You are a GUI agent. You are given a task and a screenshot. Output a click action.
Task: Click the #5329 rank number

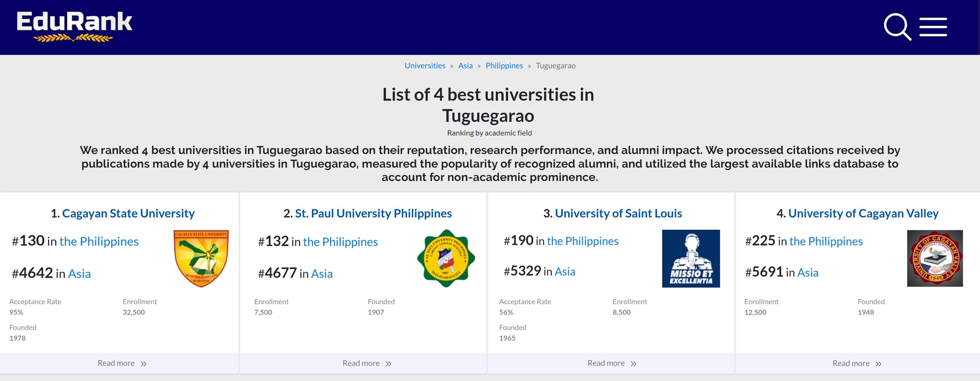[522, 271]
